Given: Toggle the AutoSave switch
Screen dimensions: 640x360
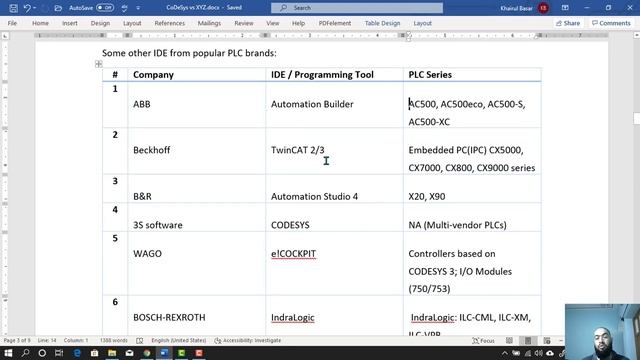Looking at the screenshot, I should 105,8.
